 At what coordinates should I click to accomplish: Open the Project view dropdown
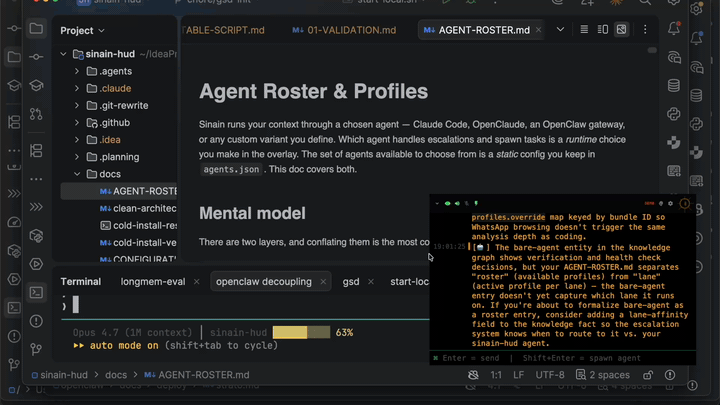[x=83, y=30]
